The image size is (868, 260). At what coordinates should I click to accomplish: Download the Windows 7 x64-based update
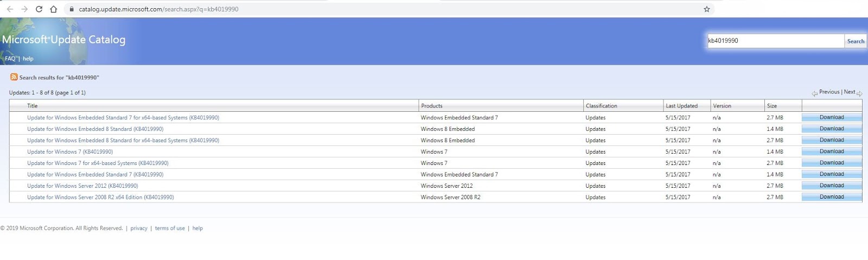pyautogui.click(x=832, y=163)
